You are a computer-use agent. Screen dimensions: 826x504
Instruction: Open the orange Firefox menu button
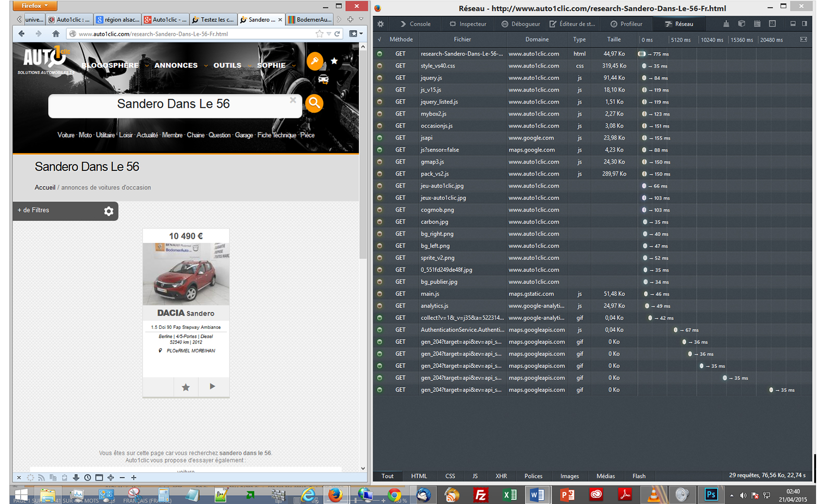coord(34,6)
